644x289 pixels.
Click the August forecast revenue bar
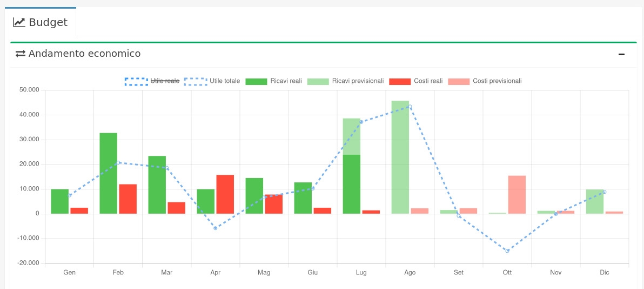pos(400,157)
